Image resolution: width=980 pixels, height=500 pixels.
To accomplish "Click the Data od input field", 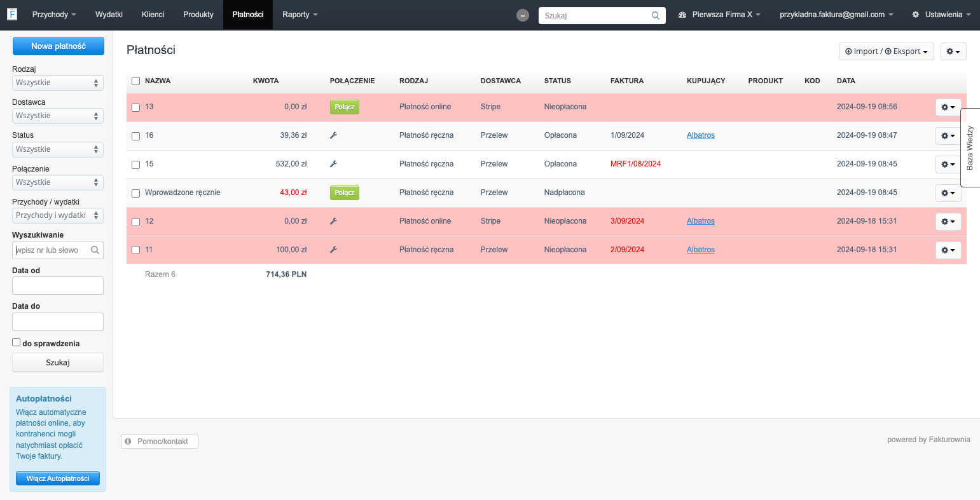I will (x=58, y=286).
